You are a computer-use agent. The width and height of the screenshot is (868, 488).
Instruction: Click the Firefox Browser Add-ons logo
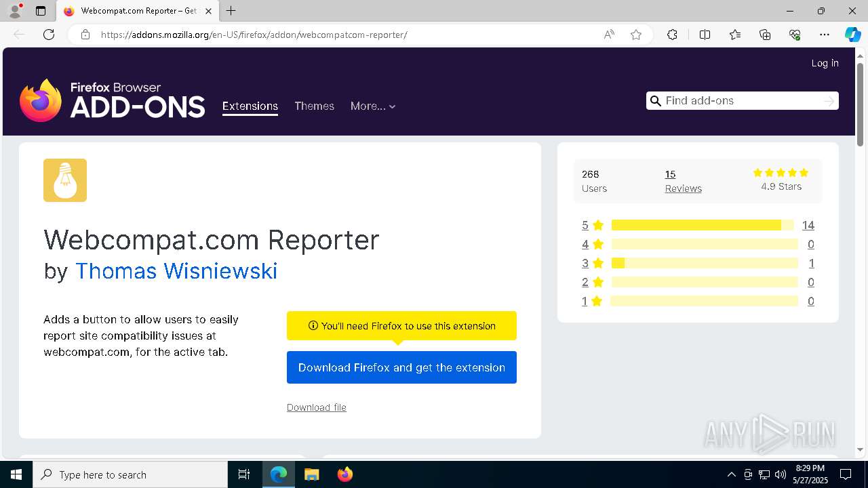click(112, 100)
